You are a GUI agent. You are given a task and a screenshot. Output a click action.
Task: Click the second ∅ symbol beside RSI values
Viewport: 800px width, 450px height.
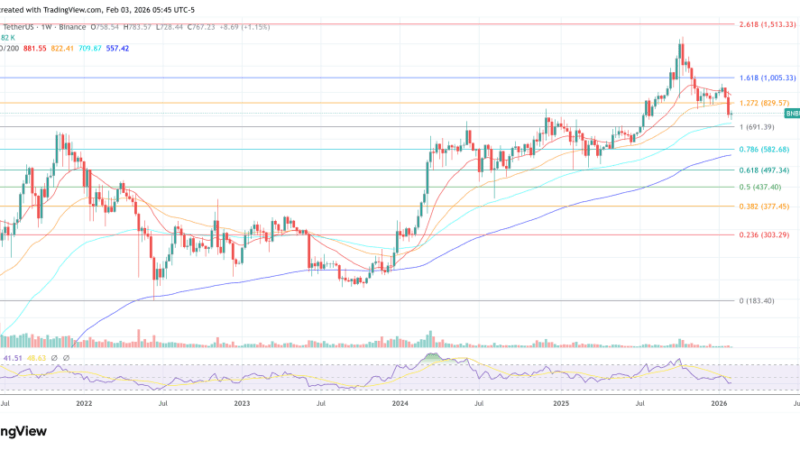65,356
